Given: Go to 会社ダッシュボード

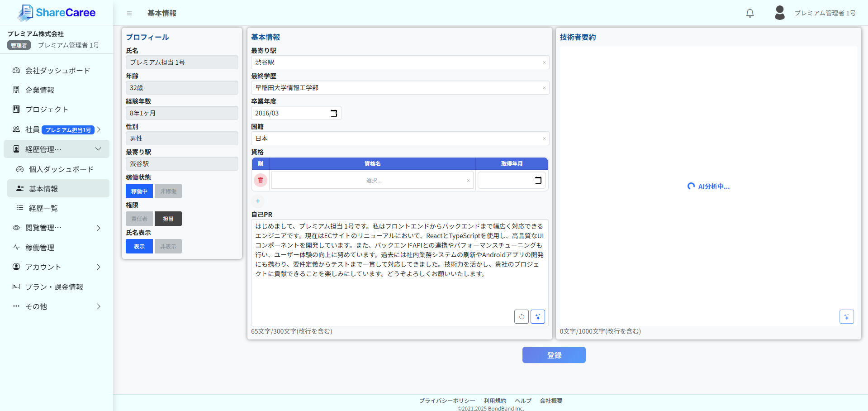Looking at the screenshot, I should (x=57, y=71).
